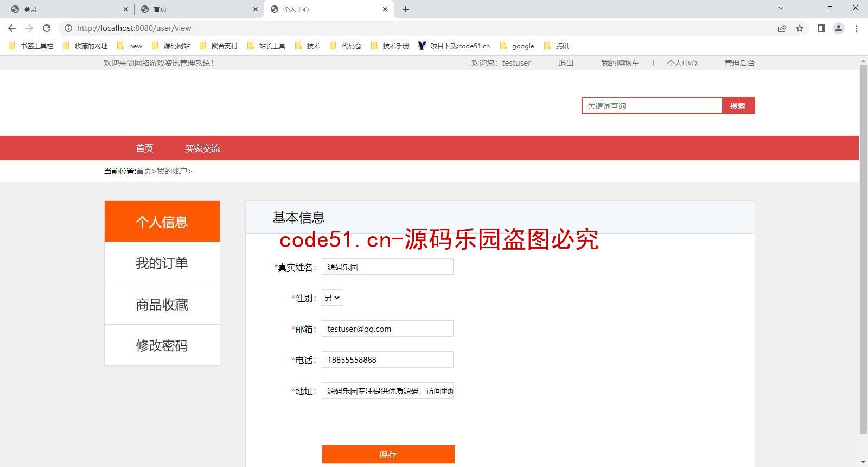This screenshot has height=467, width=868.
Task: Open the 站长工具 bookmark folder
Action: (x=266, y=46)
